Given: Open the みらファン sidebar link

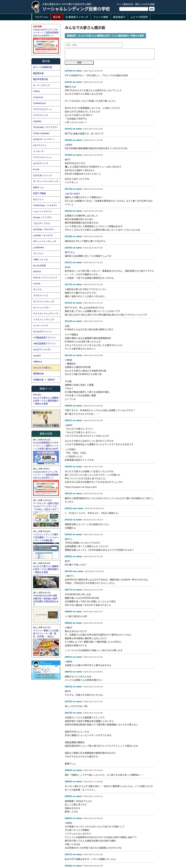Looking at the screenshot, I should point(46,199).
